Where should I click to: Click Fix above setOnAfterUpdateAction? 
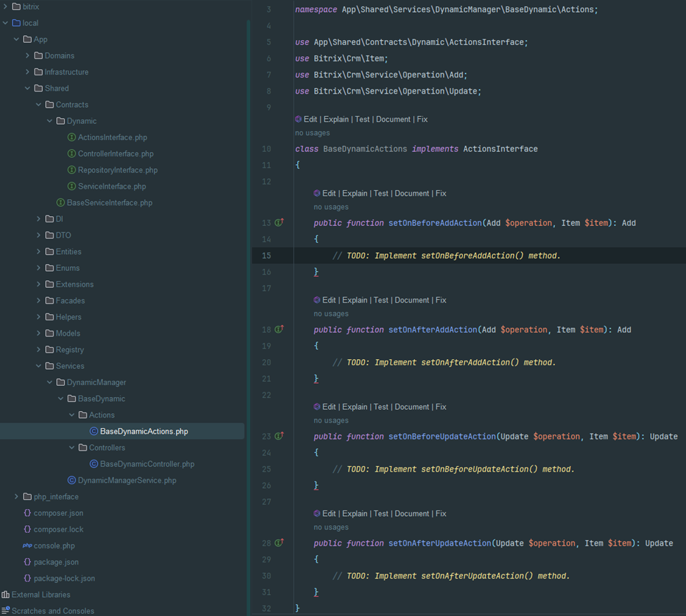(441, 513)
